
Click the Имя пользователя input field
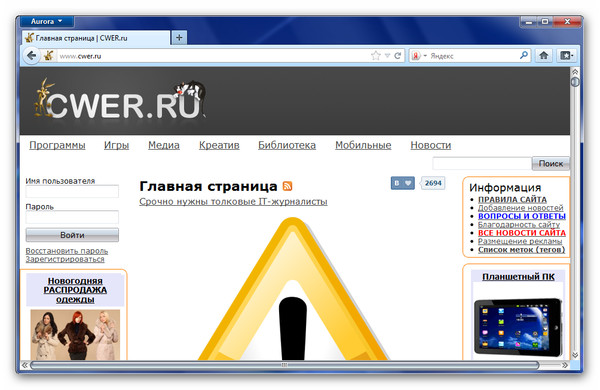[x=72, y=191]
